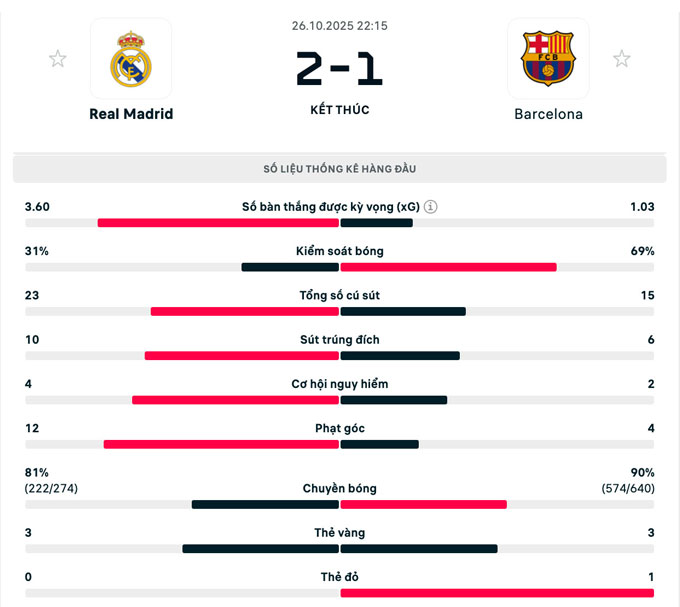The height and width of the screenshot is (607, 680).
Task: Click the Tổng số cú sút stat bar
Action: point(340,311)
